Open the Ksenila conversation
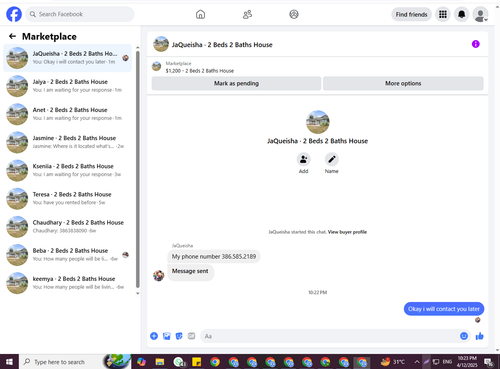500x369 pixels. coord(68,170)
